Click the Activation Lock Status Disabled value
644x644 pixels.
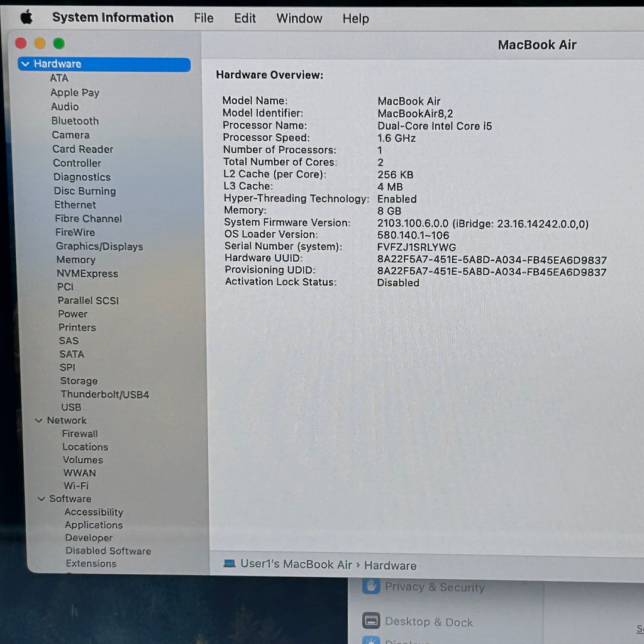click(x=398, y=282)
